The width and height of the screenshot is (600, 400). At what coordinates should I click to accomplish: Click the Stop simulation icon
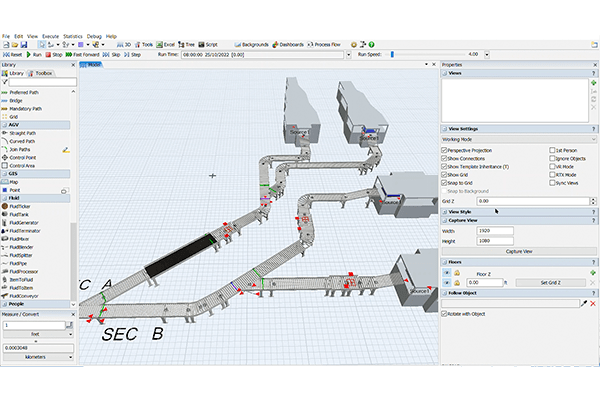[x=49, y=54]
